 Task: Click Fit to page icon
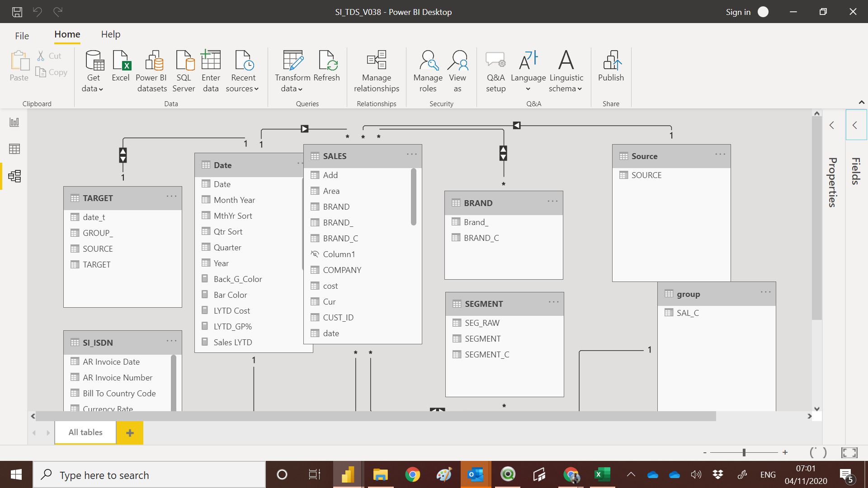(849, 452)
